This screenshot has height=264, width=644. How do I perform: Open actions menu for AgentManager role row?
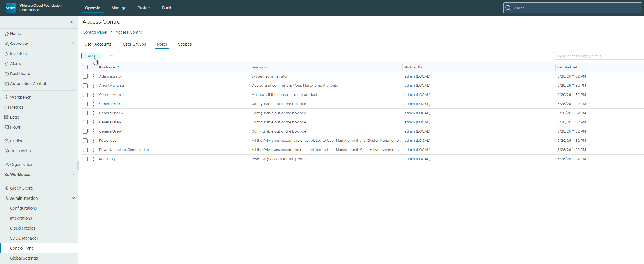point(93,85)
